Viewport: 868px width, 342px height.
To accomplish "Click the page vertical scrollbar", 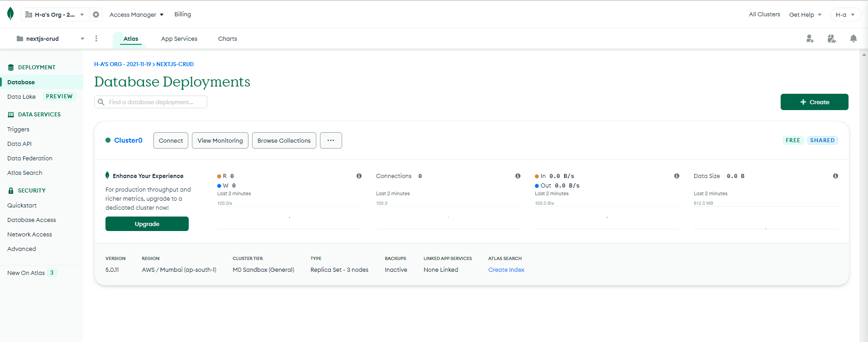I will pyautogui.click(x=863, y=195).
